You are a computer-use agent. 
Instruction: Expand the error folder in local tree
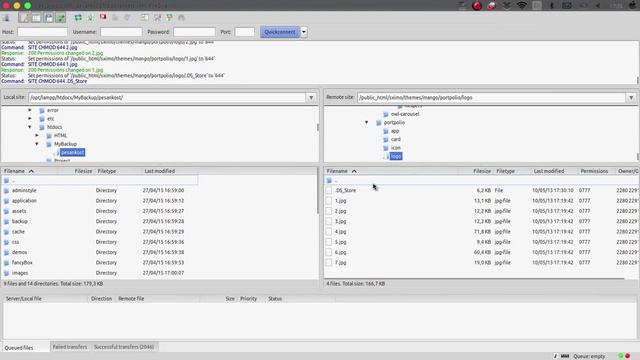click(x=30, y=110)
